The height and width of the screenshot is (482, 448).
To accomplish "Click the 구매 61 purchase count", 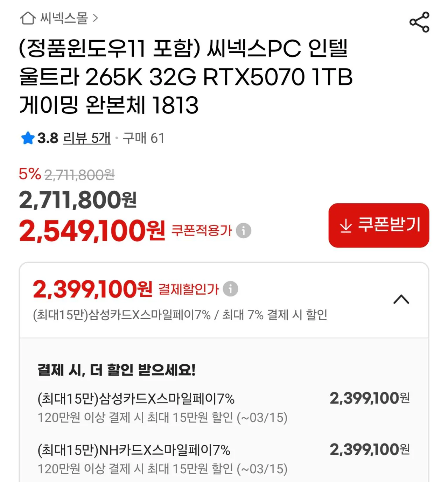I will [x=143, y=138].
